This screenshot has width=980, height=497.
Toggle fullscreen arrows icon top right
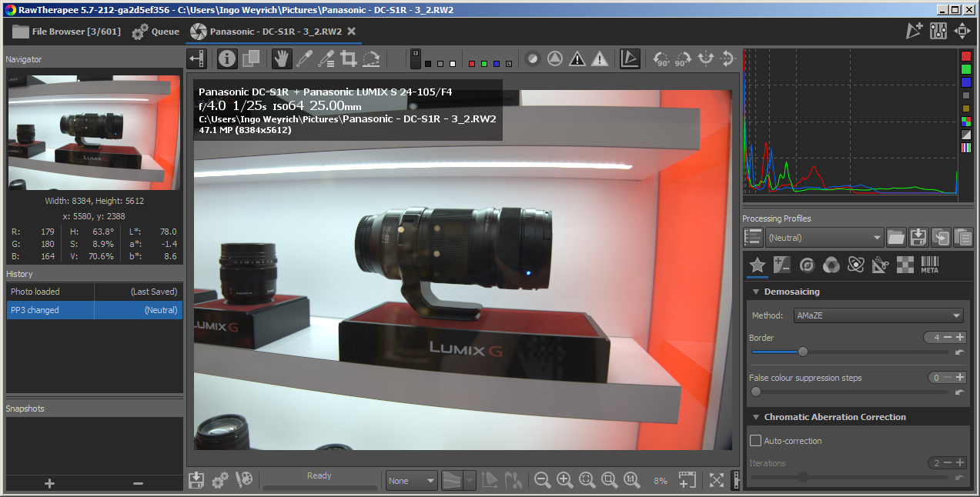962,31
